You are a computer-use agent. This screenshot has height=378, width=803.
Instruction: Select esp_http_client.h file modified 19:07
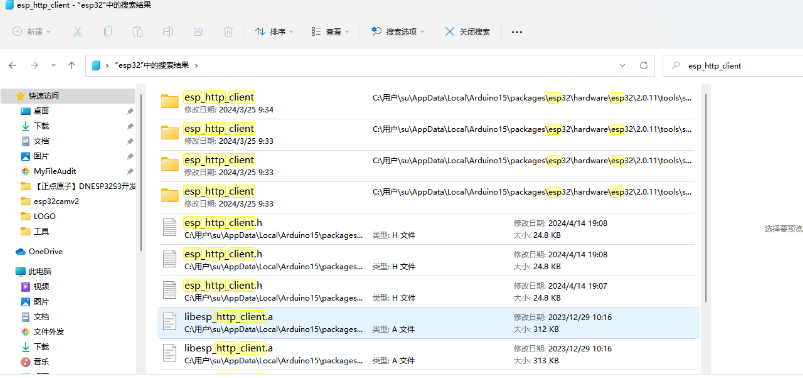[429, 291]
